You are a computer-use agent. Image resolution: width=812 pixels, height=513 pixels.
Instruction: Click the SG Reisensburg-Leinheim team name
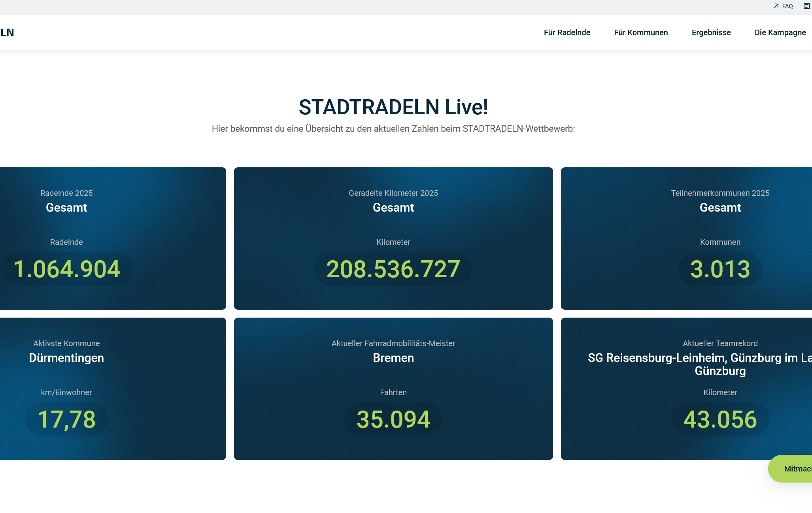click(700, 364)
